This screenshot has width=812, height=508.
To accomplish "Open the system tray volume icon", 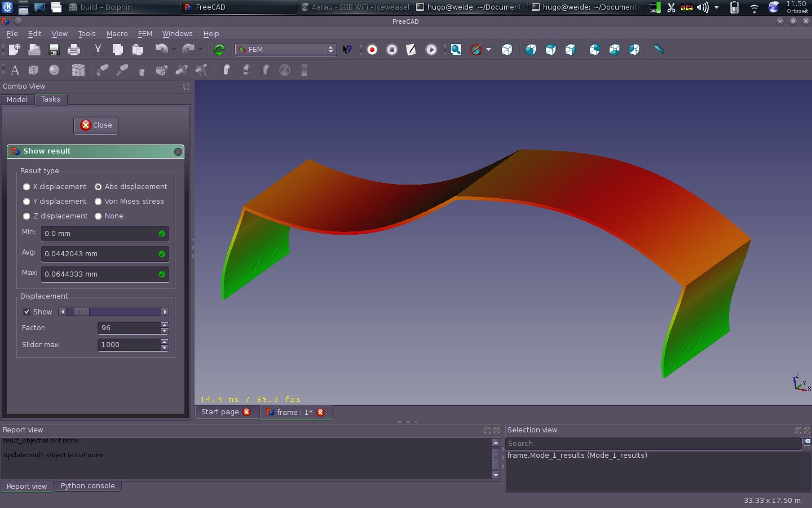I will tap(702, 7).
